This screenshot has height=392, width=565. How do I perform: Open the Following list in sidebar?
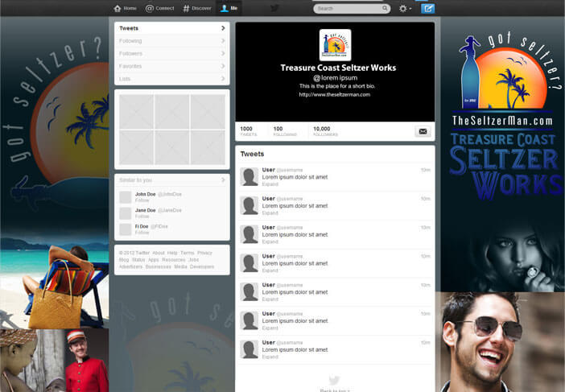point(172,41)
